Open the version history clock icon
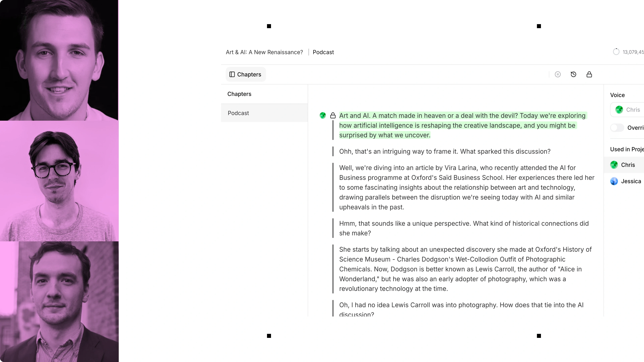The image size is (644, 362). coord(573,74)
